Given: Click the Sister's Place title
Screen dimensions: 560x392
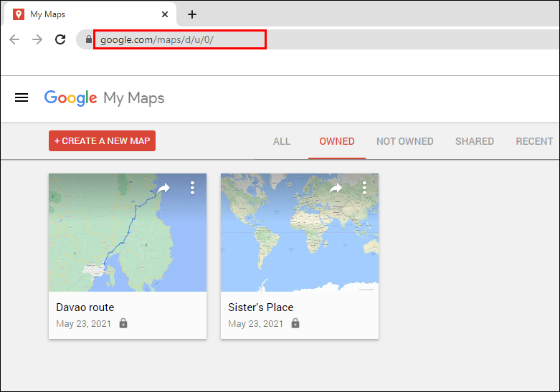Looking at the screenshot, I should click(261, 307).
